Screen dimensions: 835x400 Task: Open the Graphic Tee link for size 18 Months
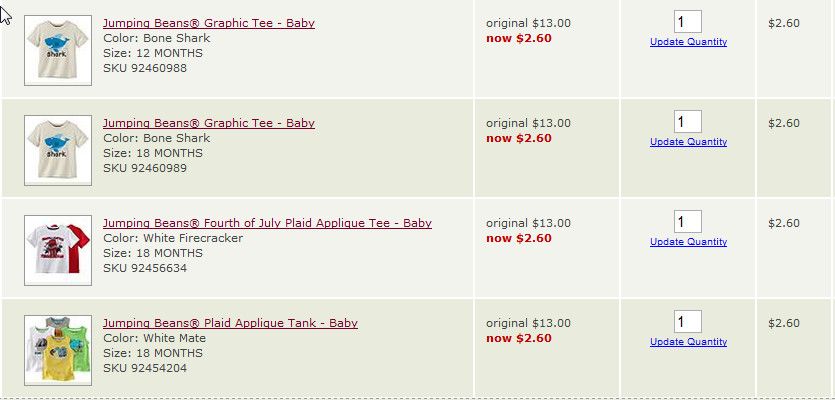pos(208,123)
